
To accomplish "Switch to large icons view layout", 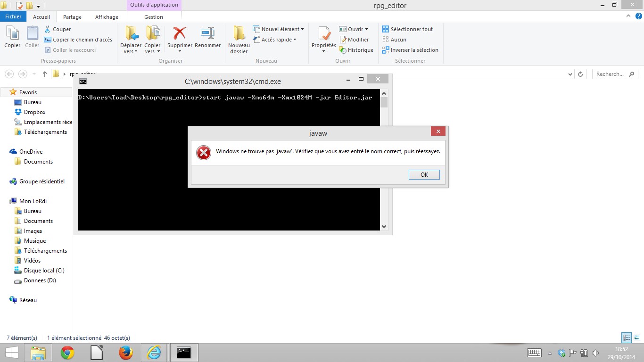I will pyautogui.click(x=636, y=337).
